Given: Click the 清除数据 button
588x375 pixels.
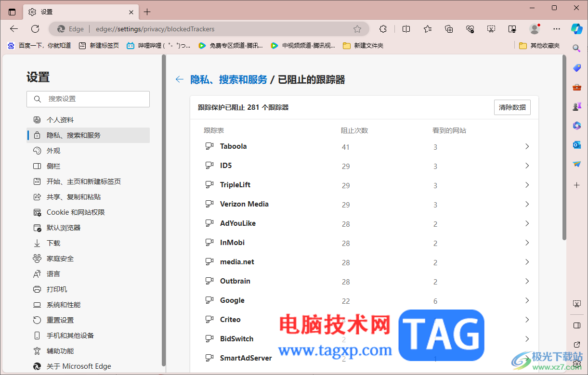Looking at the screenshot, I should pyautogui.click(x=512, y=107).
